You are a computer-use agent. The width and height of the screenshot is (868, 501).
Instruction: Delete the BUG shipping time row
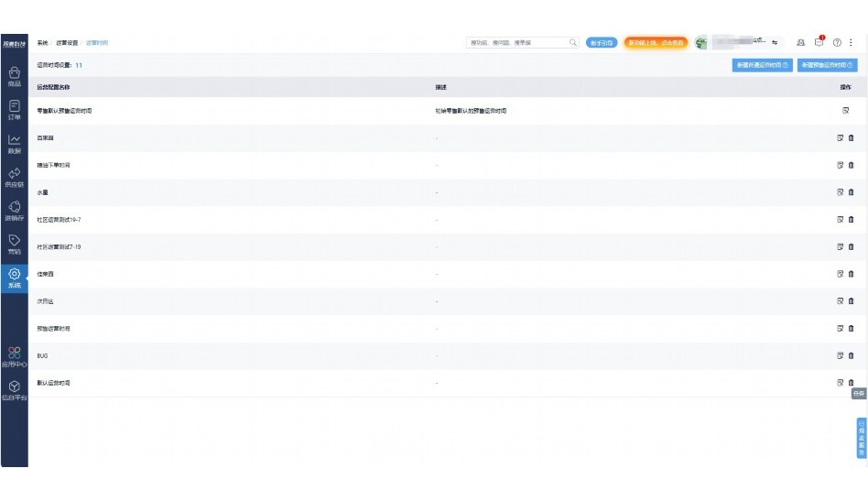[852, 355]
